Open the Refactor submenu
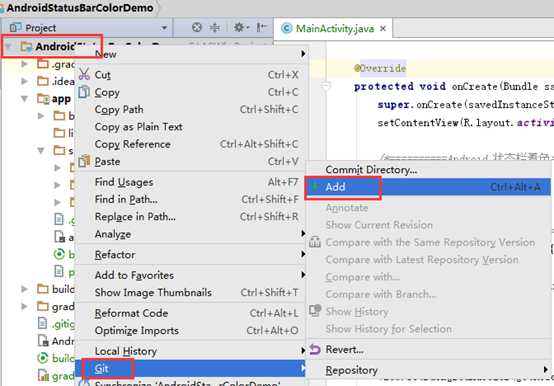Image resolution: width=554 pixels, height=386 pixels. coord(191,254)
